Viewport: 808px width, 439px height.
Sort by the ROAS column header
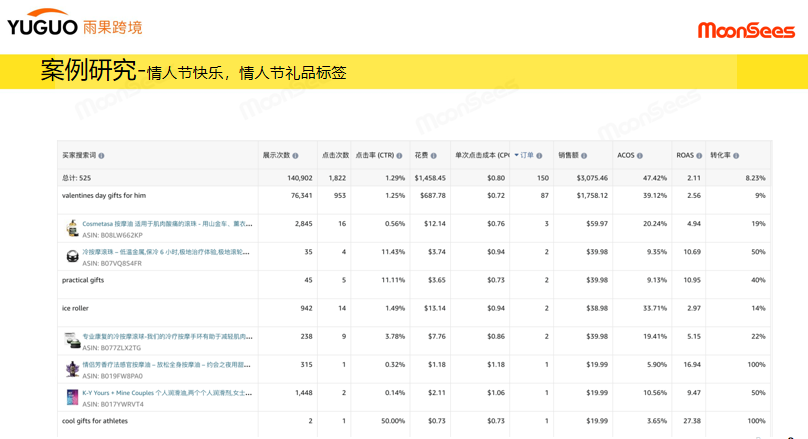[x=685, y=155]
